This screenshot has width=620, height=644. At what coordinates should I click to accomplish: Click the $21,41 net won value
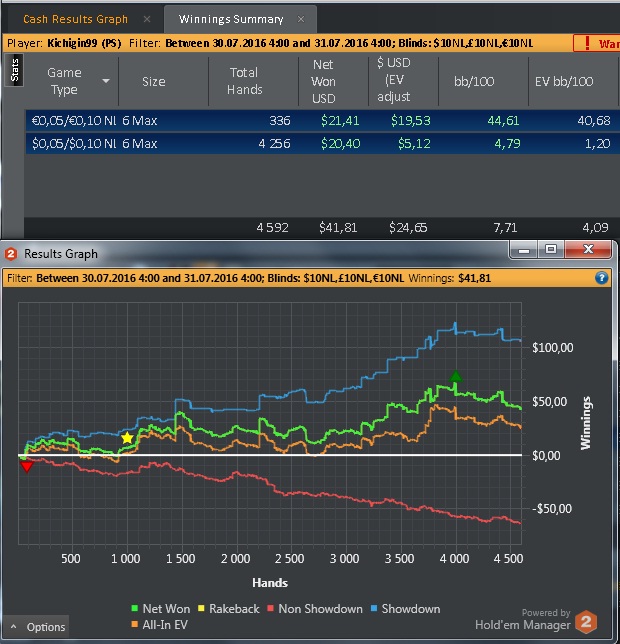340,120
